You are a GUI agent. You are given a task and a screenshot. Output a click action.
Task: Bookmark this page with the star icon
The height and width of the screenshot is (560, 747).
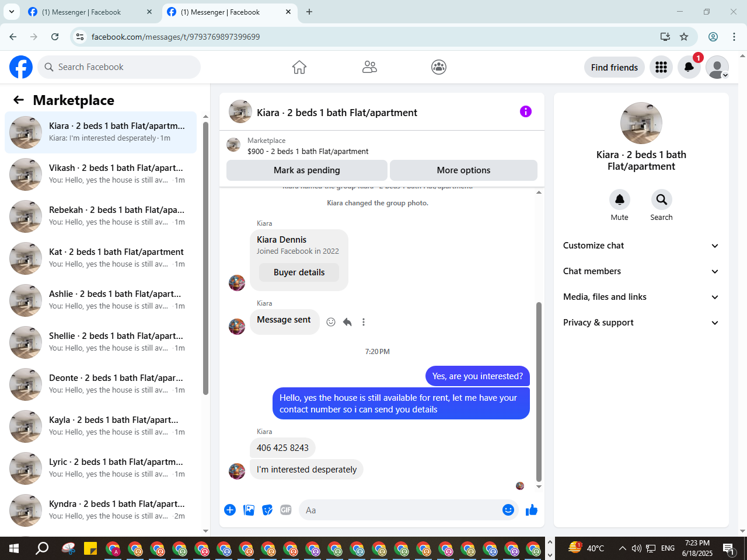684,37
